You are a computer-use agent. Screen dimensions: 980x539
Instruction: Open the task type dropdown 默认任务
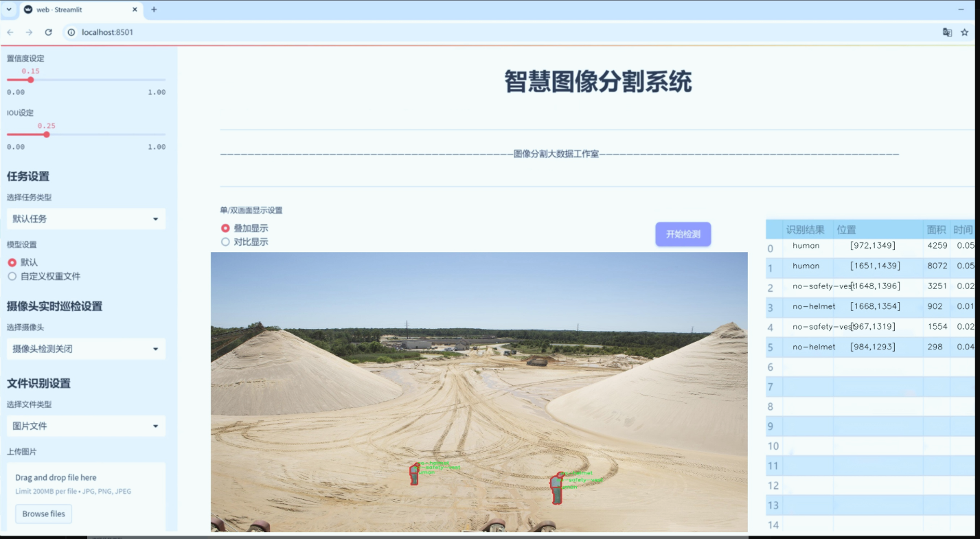pyautogui.click(x=86, y=219)
